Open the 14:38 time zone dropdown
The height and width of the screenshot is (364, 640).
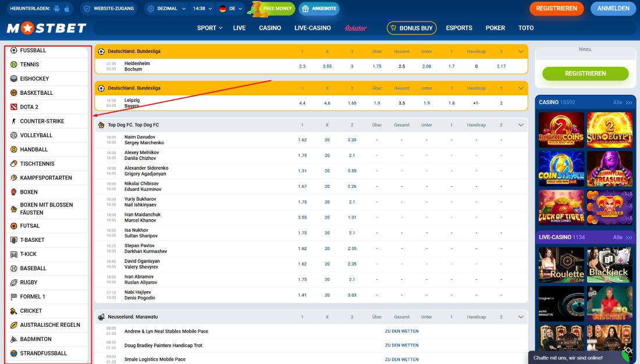[202, 9]
